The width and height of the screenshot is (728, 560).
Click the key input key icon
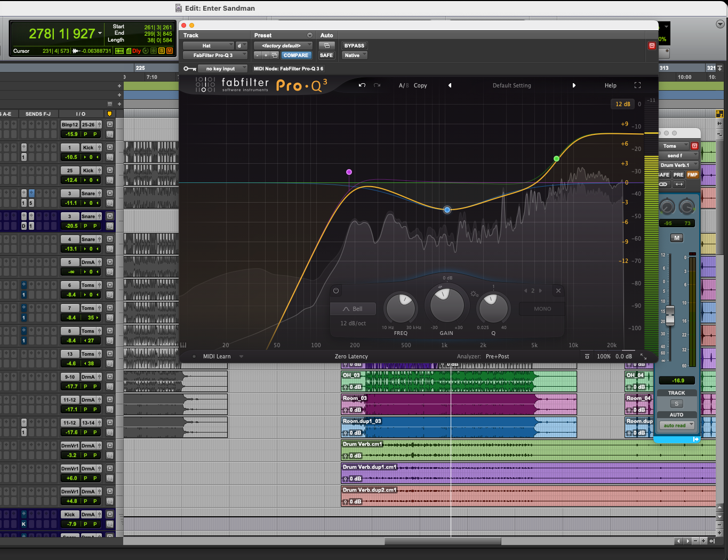coord(189,69)
